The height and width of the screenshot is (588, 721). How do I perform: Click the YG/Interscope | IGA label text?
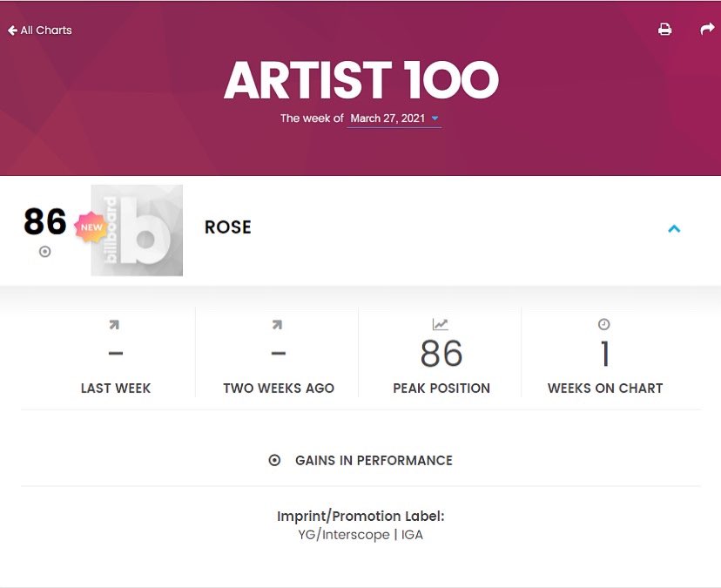pyautogui.click(x=360, y=535)
